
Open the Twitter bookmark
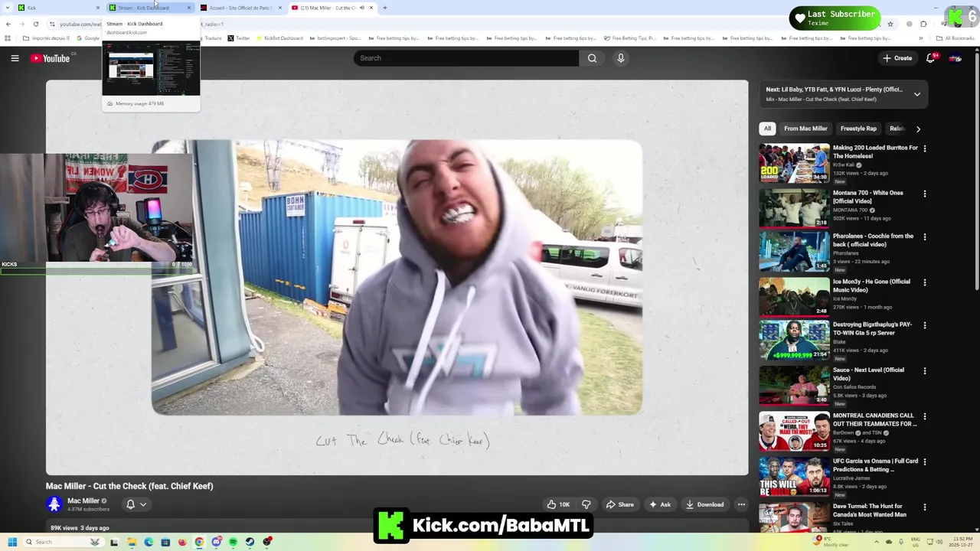pyautogui.click(x=239, y=38)
